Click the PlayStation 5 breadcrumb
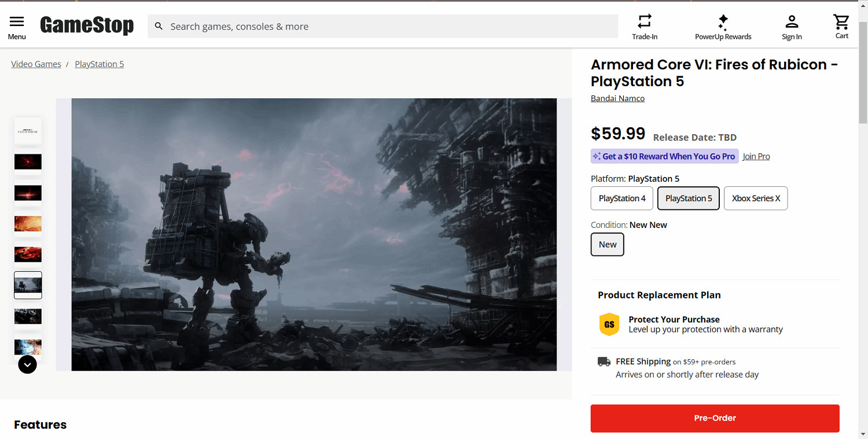The height and width of the screenshot is (439, 868). coord(100,64)
